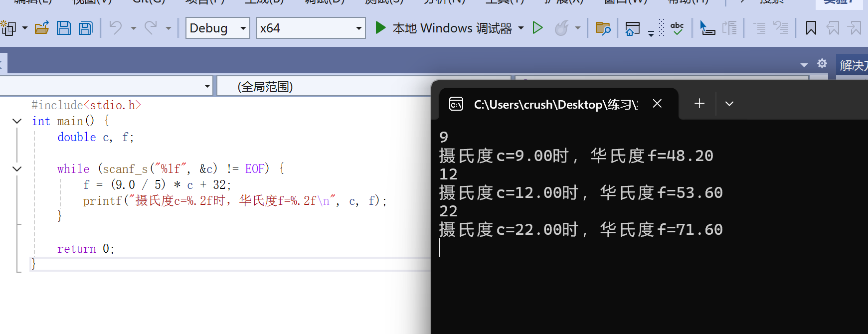Click the #include<stdio.h> line

(x=86, y=105)
